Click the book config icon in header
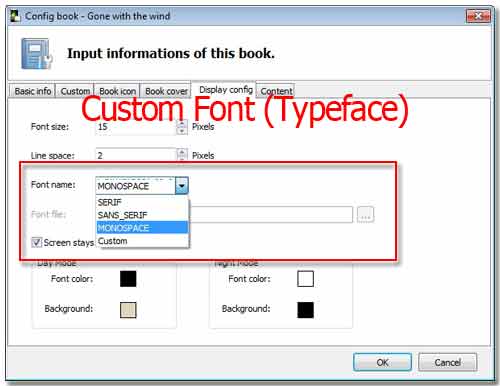The height and width of the screenshot is (386, 500). [36, 54]
